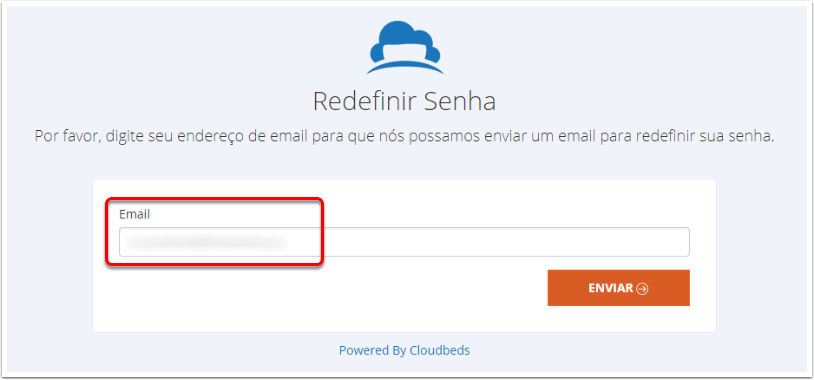The height and width of the screenshot is (380, 814).
Task: Click the curved swoosh beneath the cloud logo
Action: click(405, 67)
